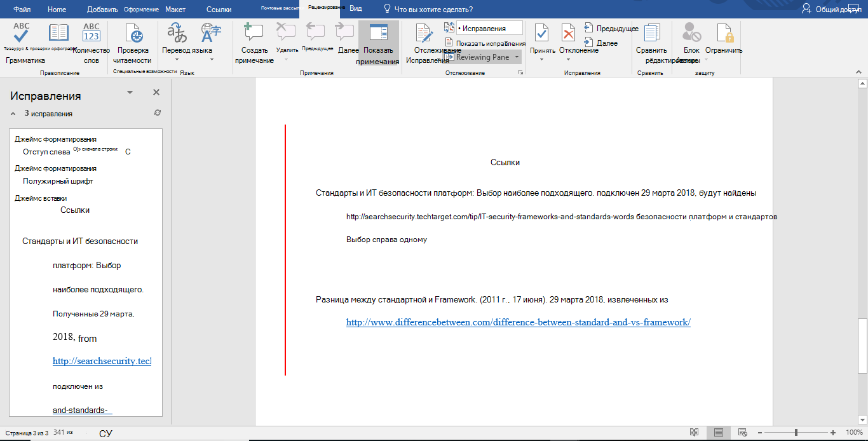This screenshot has width=868, height=441.
Task: Click the Количество слов word count icon
Action: [x=92, y=33]
